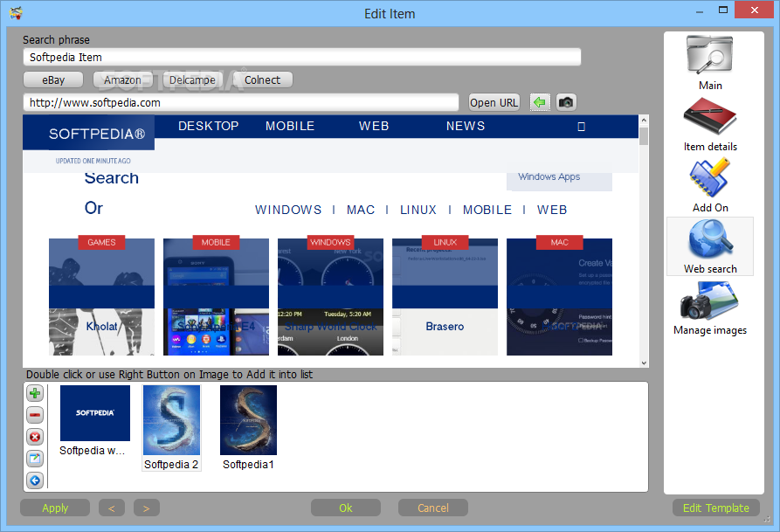This screenshot has width=780, height=532.
Task: Open NEWS menu on Softpedia page
Action: click(466, 126)
